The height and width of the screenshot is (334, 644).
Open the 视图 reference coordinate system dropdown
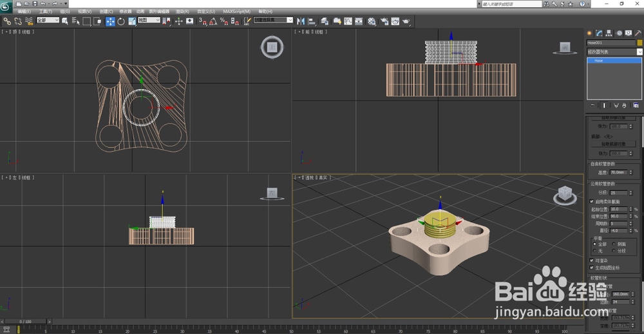pyautogui.click(x=149, y=20)
